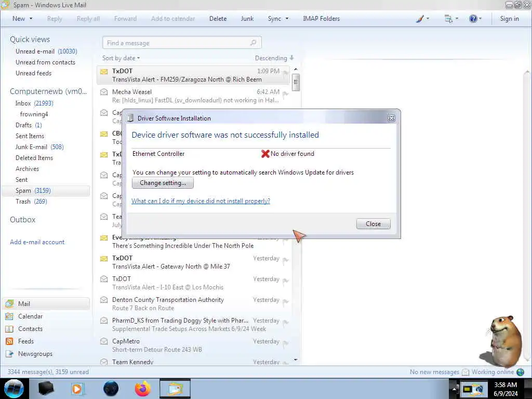Image resolution: width=532 pixels, height=399 pixels.
Task: Open the Drafts folder
Action: [x=29, y=125]
